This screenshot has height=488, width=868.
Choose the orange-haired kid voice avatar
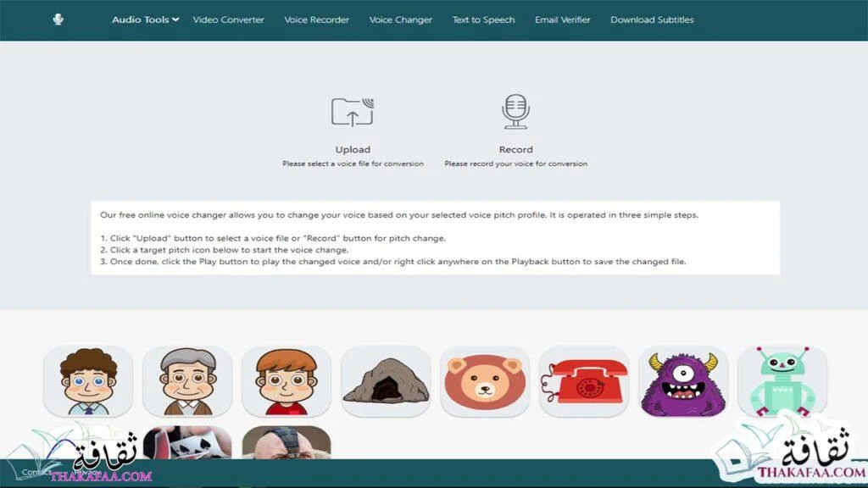point(287,381)
